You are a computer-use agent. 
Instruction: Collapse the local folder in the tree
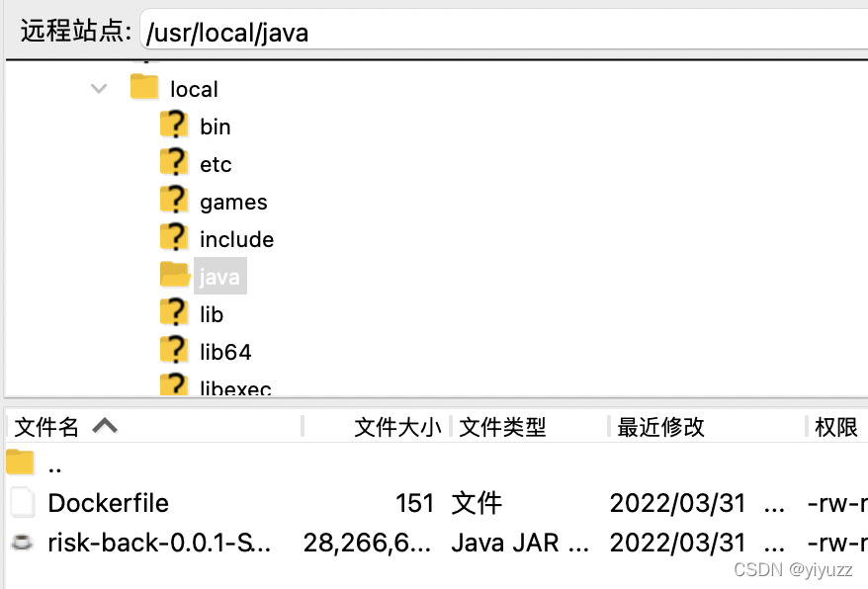pos(98,88)
